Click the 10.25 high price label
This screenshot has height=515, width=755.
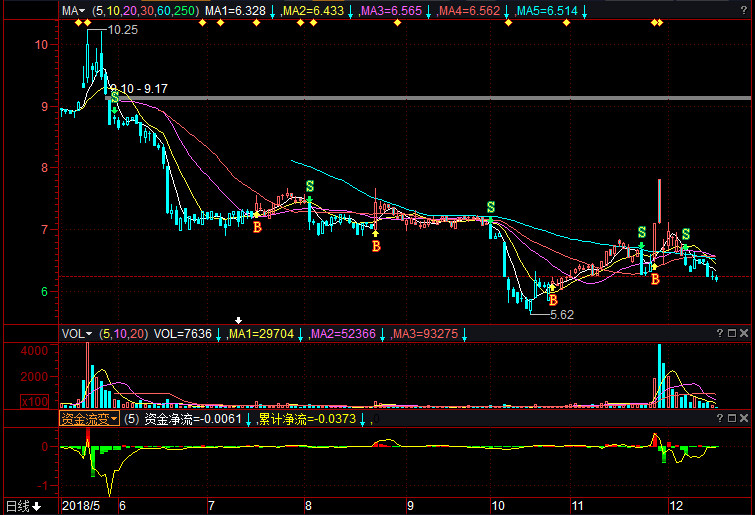[122, 31]
